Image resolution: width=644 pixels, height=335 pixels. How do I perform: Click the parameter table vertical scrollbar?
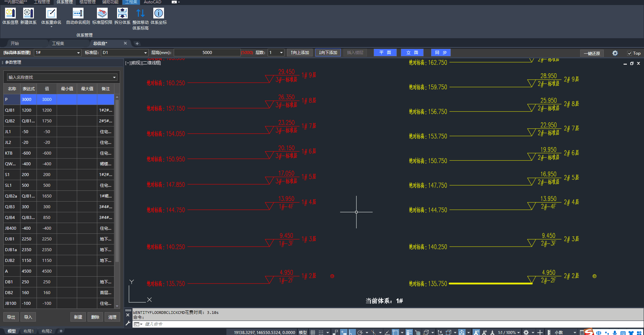click(x=117, y=181)
